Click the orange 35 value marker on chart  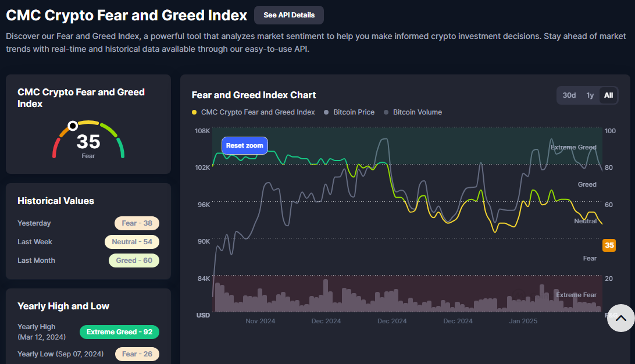(x=609, y=245)
